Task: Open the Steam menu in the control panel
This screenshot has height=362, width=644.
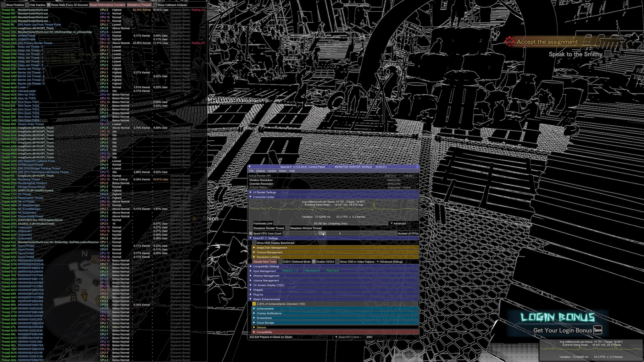Action: 283,171
